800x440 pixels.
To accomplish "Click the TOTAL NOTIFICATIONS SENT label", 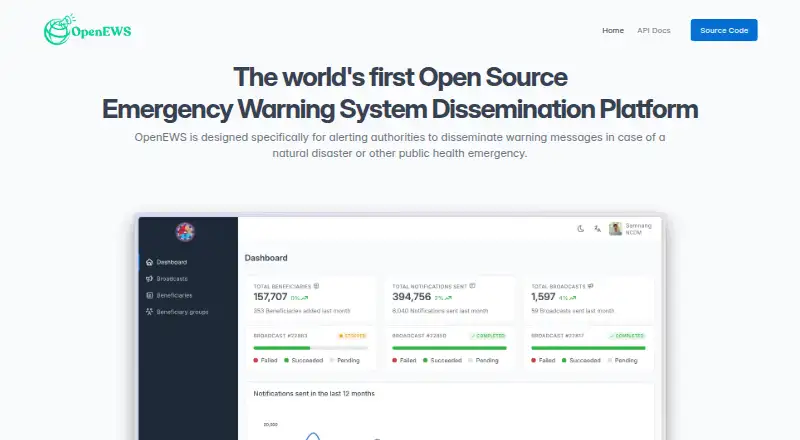I will 430,286.
